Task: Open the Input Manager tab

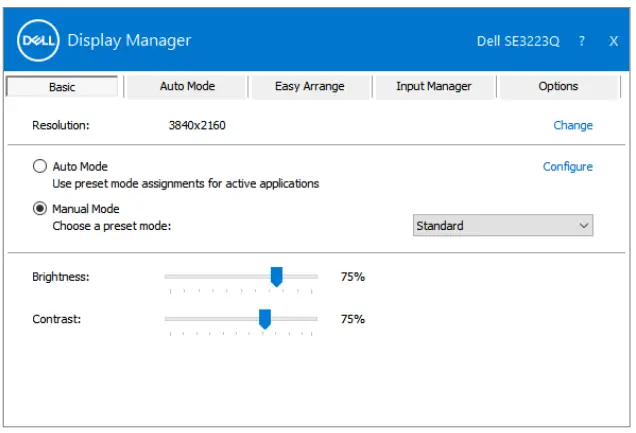Action: click(434, 86)
